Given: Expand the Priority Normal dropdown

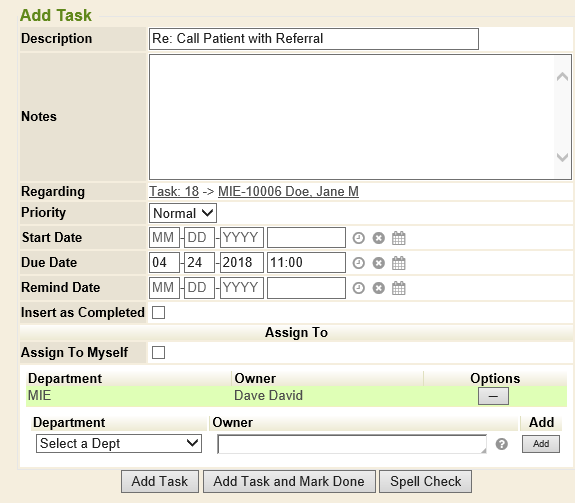Looking at the screenshot, I should point(183,213).
